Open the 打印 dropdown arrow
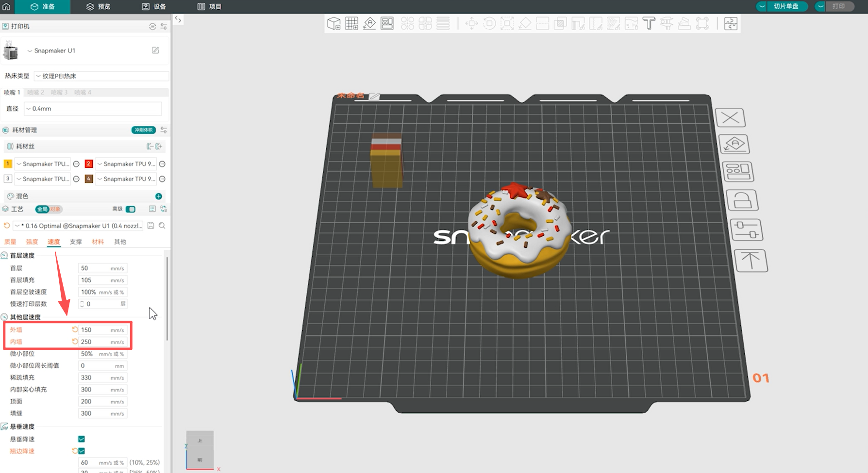This screenshot has width=868, height=473. pos(820,6)
